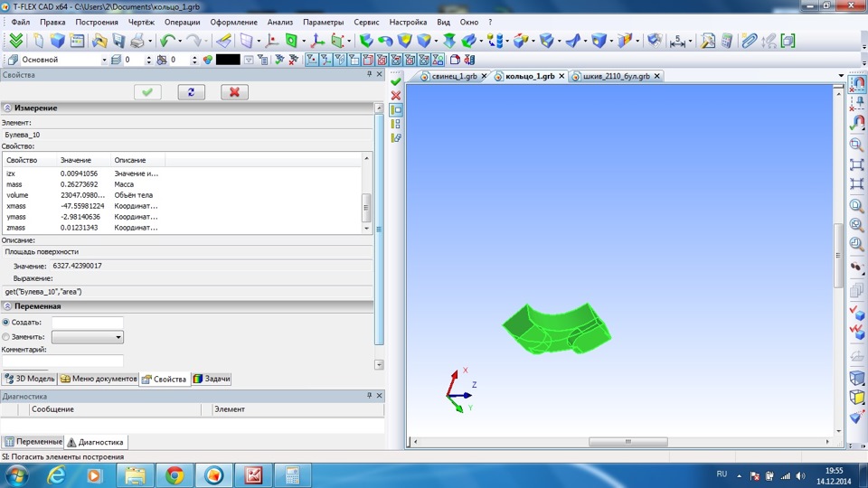Switch to the 3D Модель panel tab
This screenshot has height=488, width=868.
pos(30,379)
